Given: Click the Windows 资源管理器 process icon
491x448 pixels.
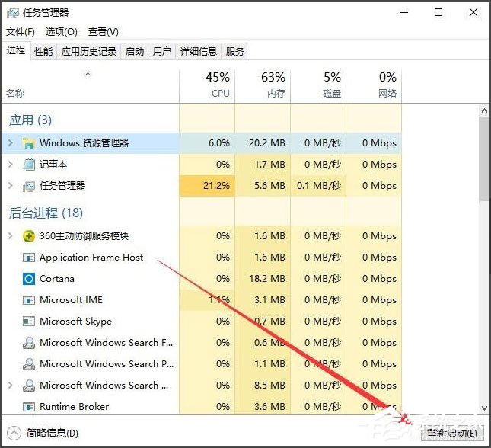Looking at the screenshot, I should pos(29,143).
